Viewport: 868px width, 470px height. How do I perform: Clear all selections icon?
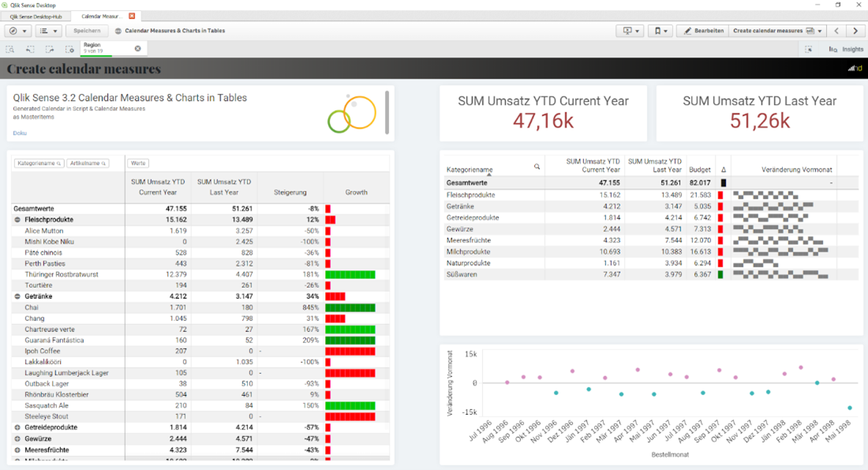(69, 49)
